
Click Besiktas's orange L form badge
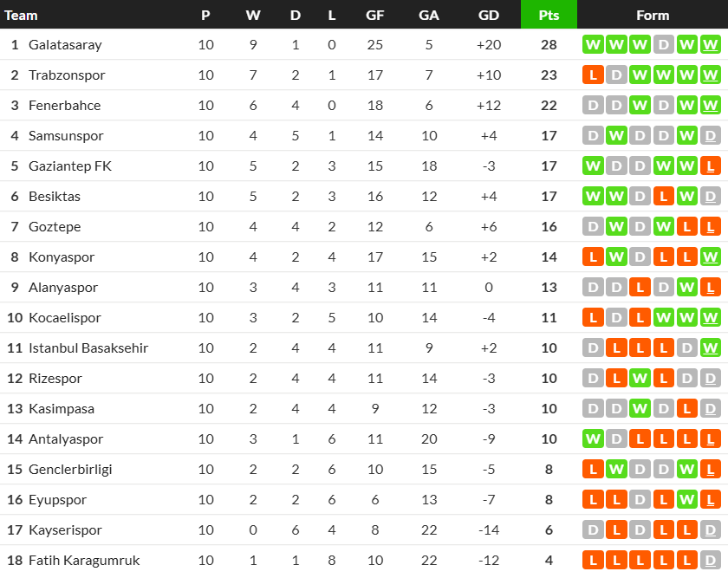tap(664, 197)
